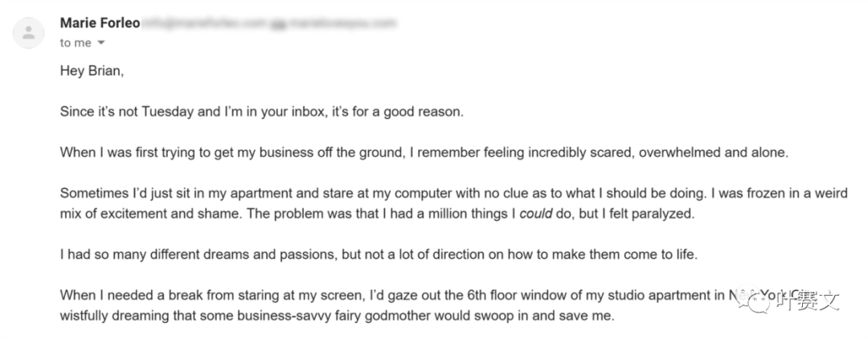Click the watermark Chinese text 叶赛文
868x339 pixels.
click(x=807, y=301)
